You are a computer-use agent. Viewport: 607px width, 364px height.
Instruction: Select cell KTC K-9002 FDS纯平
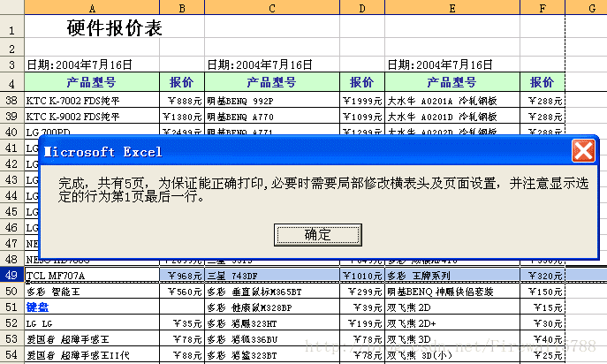pyautogui.click(x=92, y=116)
